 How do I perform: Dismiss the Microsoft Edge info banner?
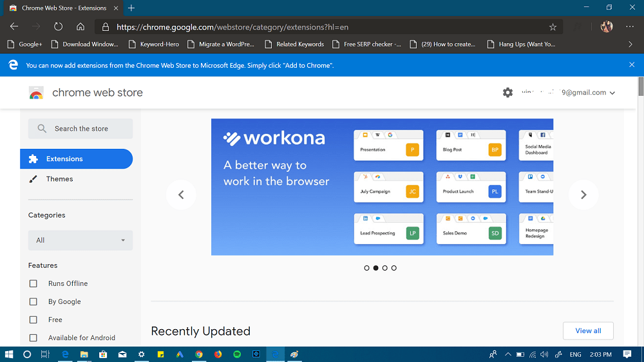click(632, 65)
